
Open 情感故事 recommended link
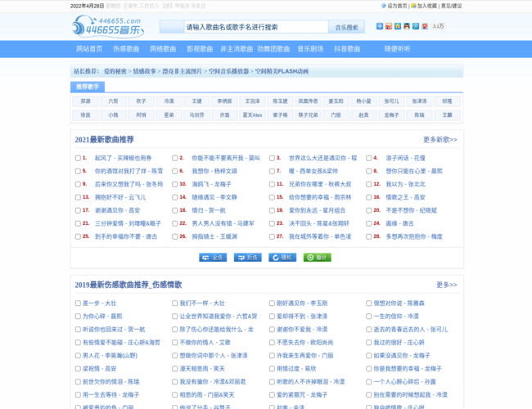coord(144,71)
